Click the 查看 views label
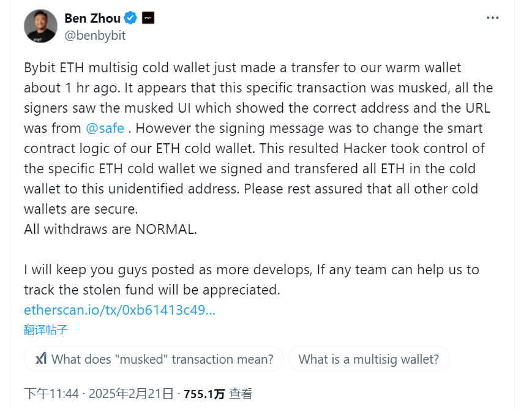 point(241,394)
